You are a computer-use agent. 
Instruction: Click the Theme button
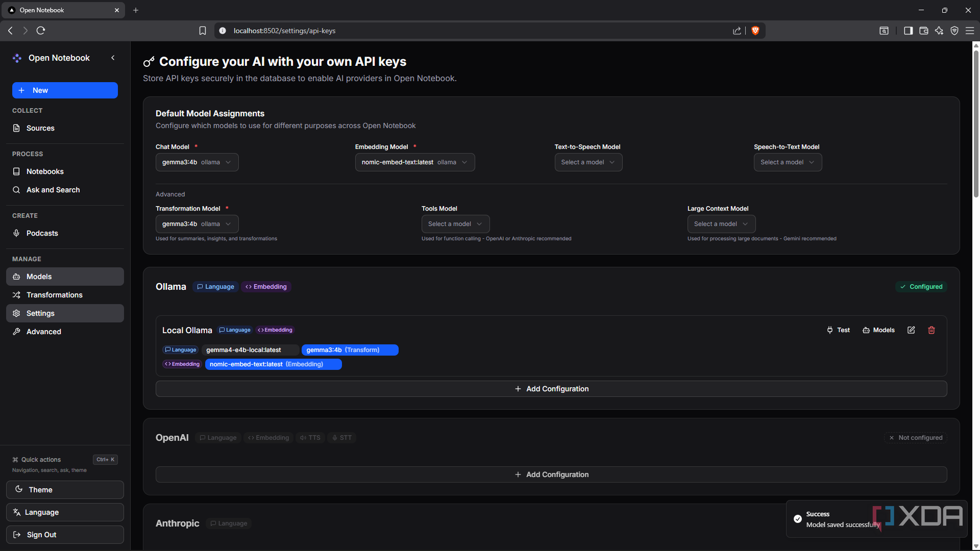click(65, 490)
